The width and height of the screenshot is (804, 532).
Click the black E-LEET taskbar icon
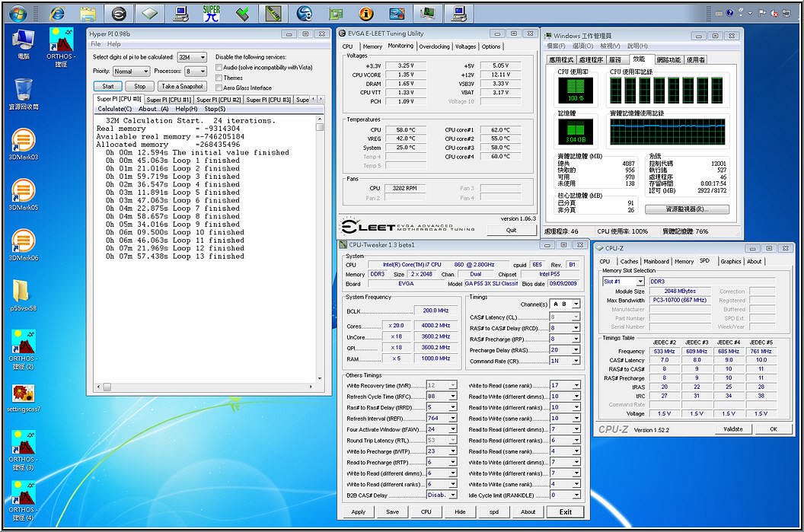coord(119,14)
